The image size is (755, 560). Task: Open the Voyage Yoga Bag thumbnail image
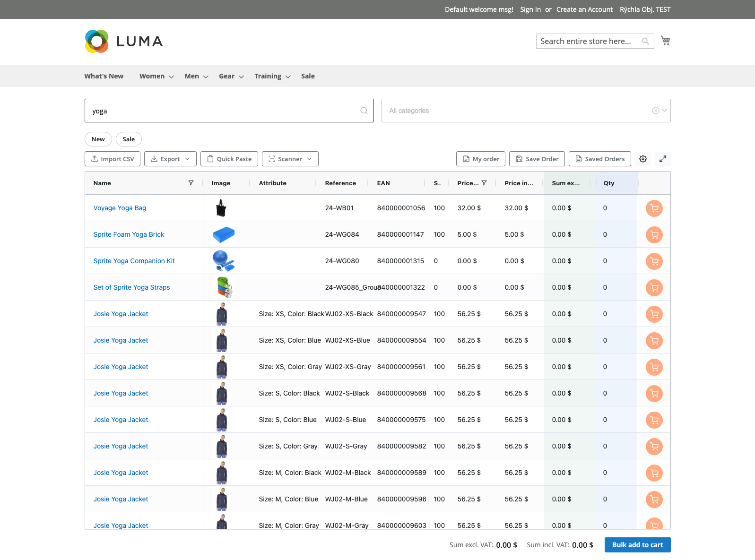(221, 208)
